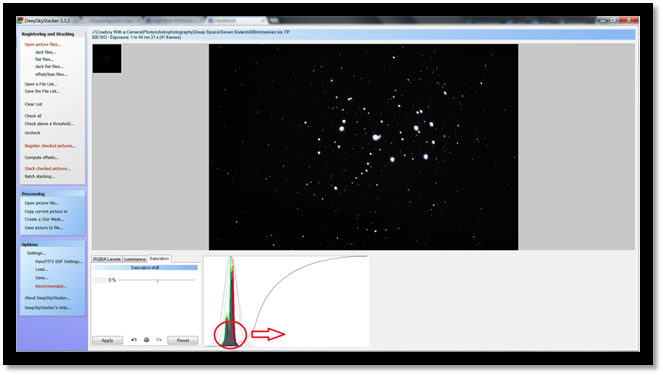Click the Apply button

point(107,340)
